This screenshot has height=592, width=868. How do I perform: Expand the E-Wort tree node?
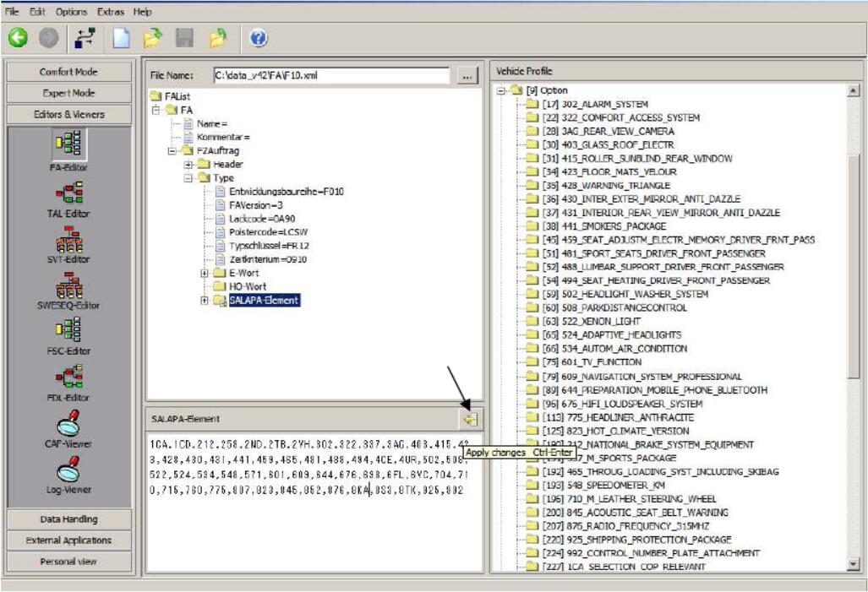tap(205, 273)
